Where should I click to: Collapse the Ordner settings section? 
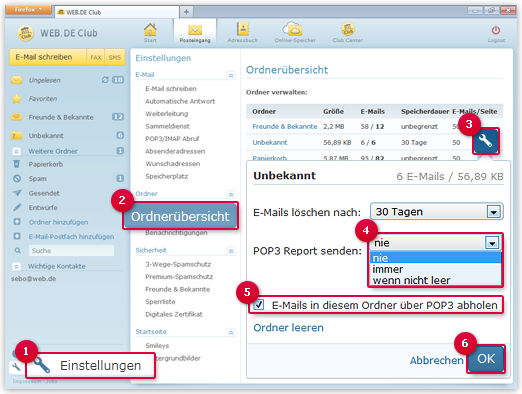point(231,194)
